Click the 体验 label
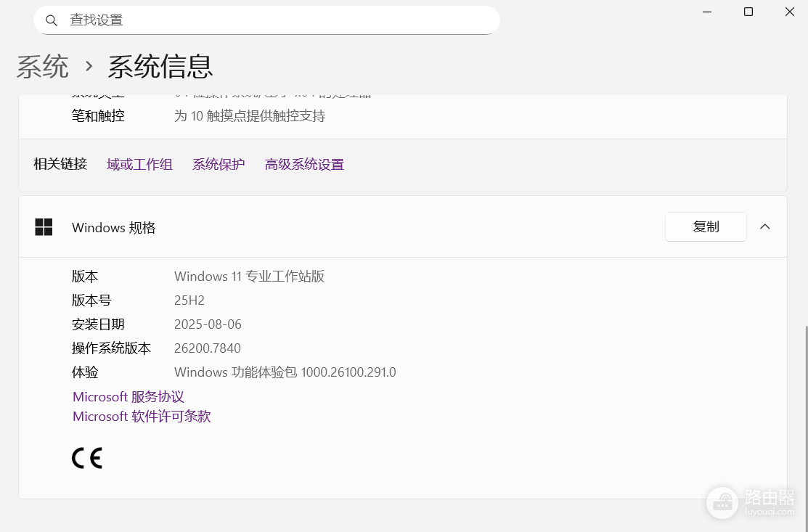The width and height of the screenshot is (808, 532). [84, 372]
